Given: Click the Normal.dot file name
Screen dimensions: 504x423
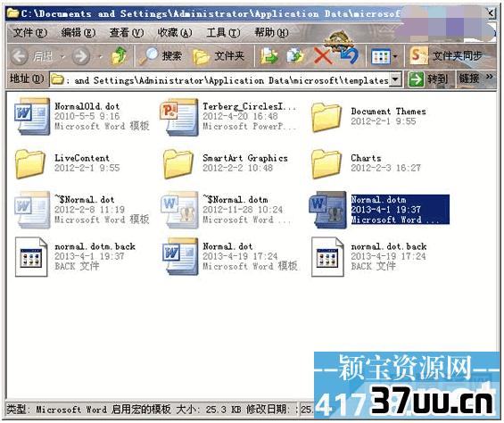Looking at the screenshot, I should [227, 246].
